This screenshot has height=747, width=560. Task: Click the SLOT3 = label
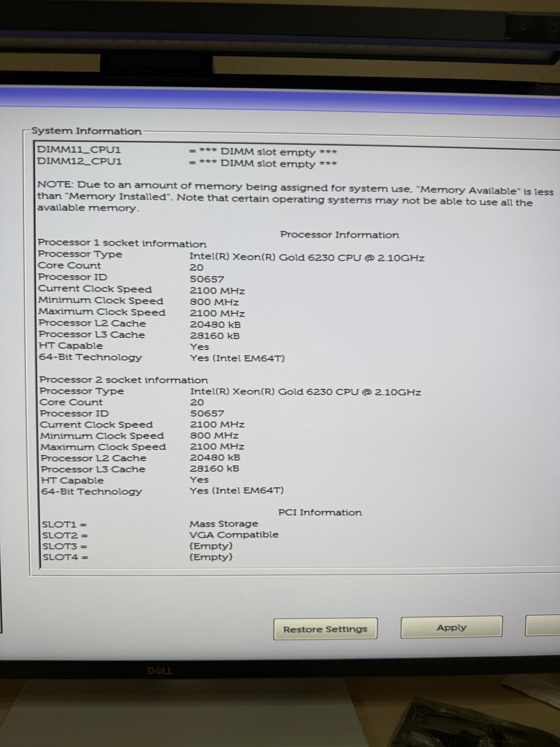65,547
